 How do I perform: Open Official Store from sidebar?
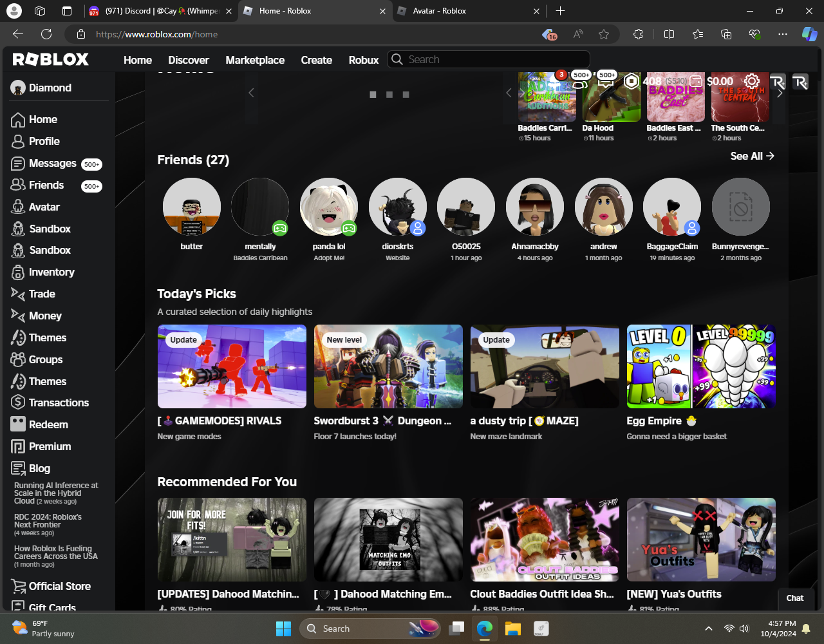tap(51, 586)
